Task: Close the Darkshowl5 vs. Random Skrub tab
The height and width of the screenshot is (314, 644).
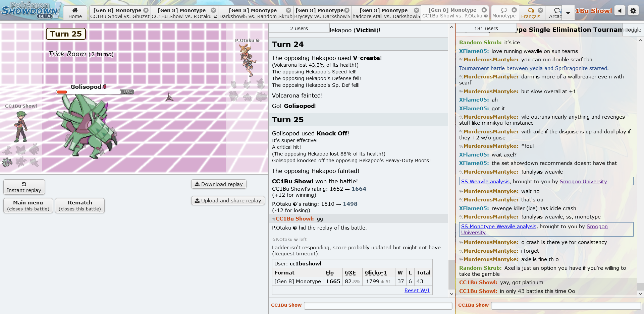Action: tap(288, 10)
